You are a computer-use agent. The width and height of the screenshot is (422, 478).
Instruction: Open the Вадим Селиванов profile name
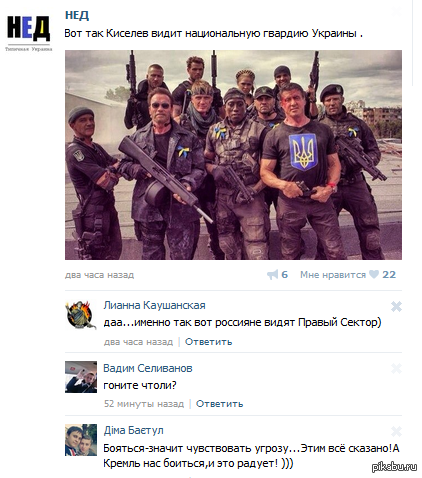point(148,368)
